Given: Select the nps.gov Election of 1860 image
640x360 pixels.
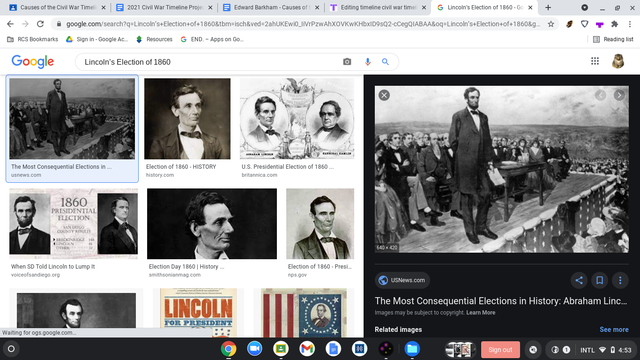Looking at the screenshot, I should tap(320, 223).
